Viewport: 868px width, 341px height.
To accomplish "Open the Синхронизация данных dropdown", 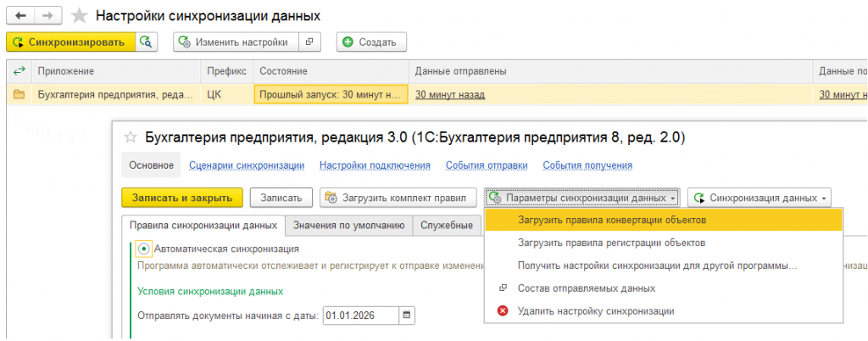I will 759,198.
